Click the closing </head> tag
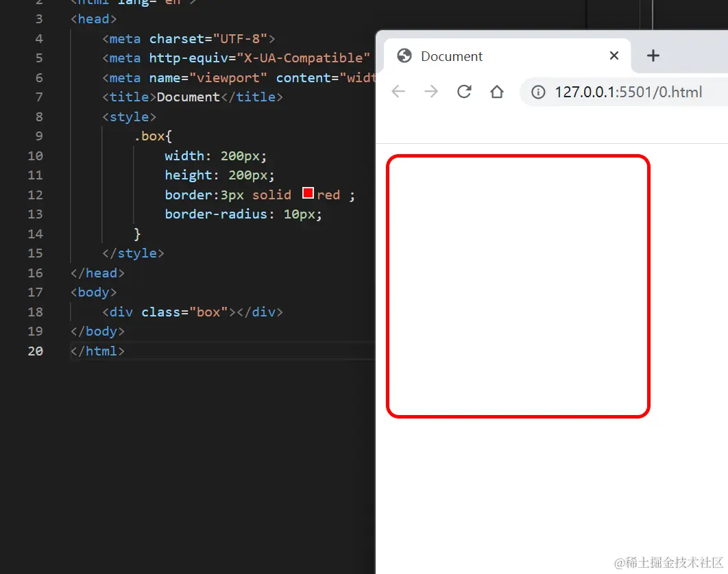The image size is (728, 574). 97,273
